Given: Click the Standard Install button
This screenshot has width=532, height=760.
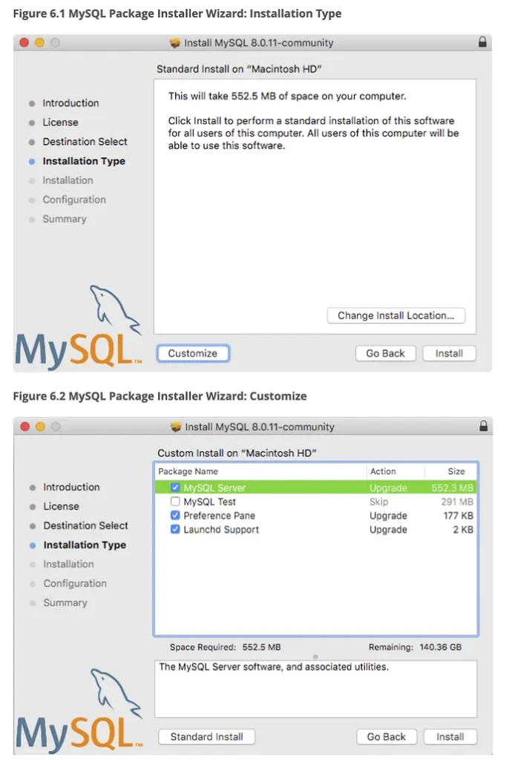Looking at the screenshot, I should 206,737.
